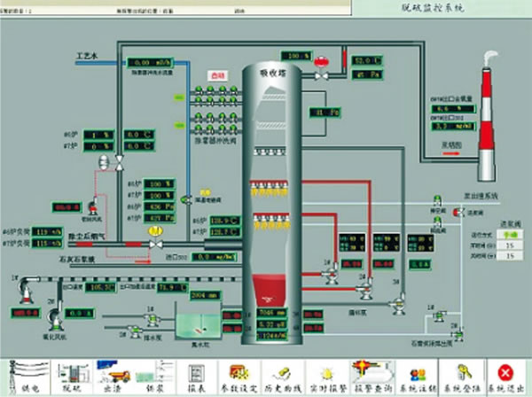
Task: Click the #6炉负荷 119 t/h reading
Action: click(48, 232)
